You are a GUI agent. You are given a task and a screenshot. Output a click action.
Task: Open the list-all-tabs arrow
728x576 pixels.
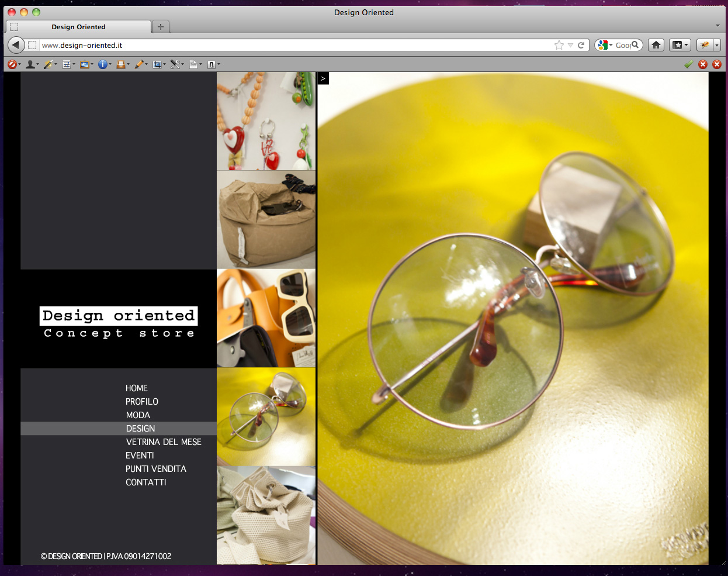[717, 26]
